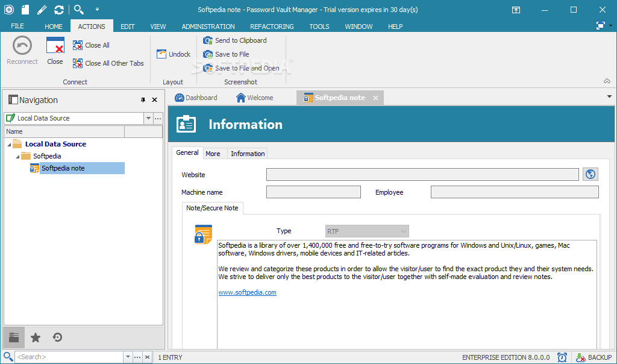Collapse the ribbon with the chevron arrow

point(607,81)
